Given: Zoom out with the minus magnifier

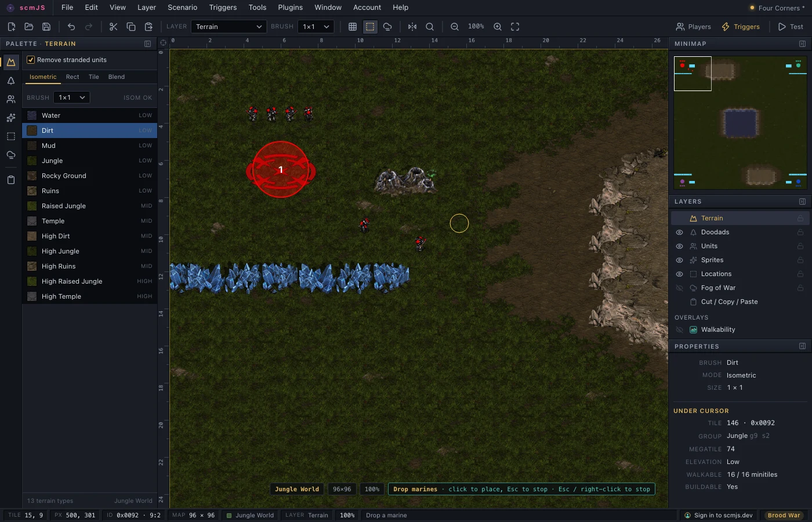Looking at the screenshot, I should [455, 27].
